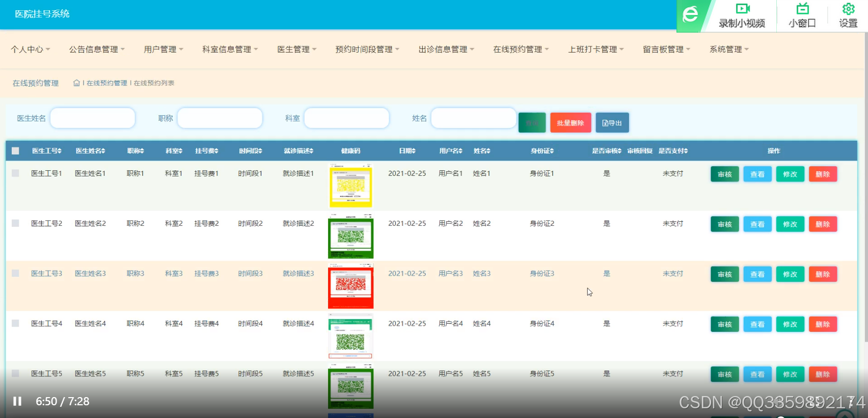Viewport: 868px width, 418px height.
Task: Click 修改 for 医生工号2 row
Action: (790, 224)
